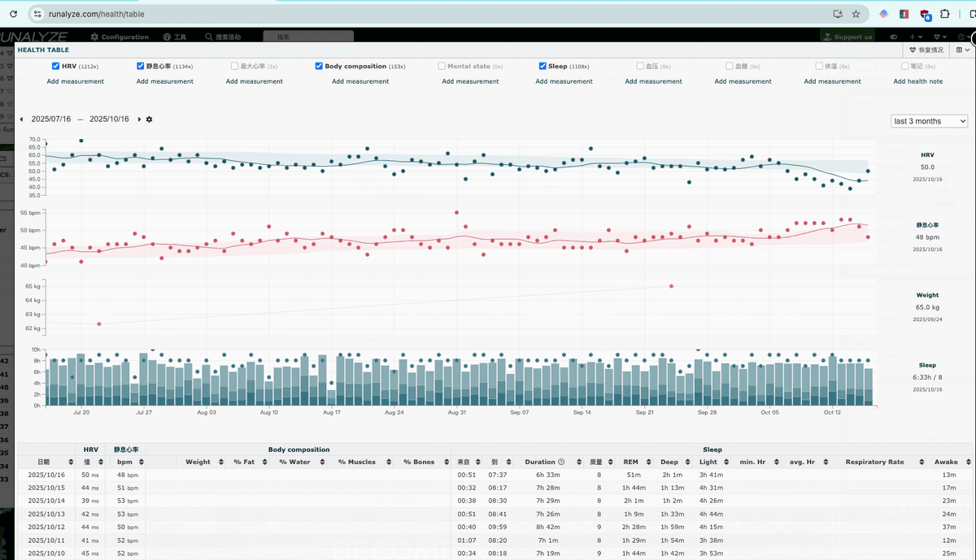Enable the Mental state checkbox
Viewport: 976px width, 560px height.
pyautogui.click(x=442, y=66)
